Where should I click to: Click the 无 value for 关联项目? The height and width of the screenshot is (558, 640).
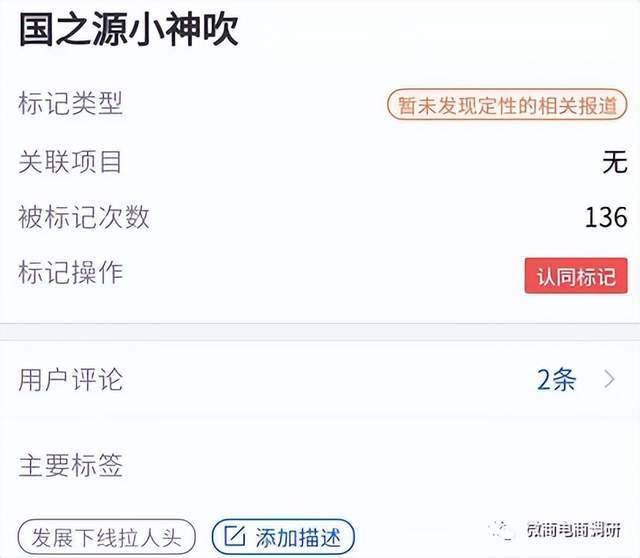(x=615, y=162)
